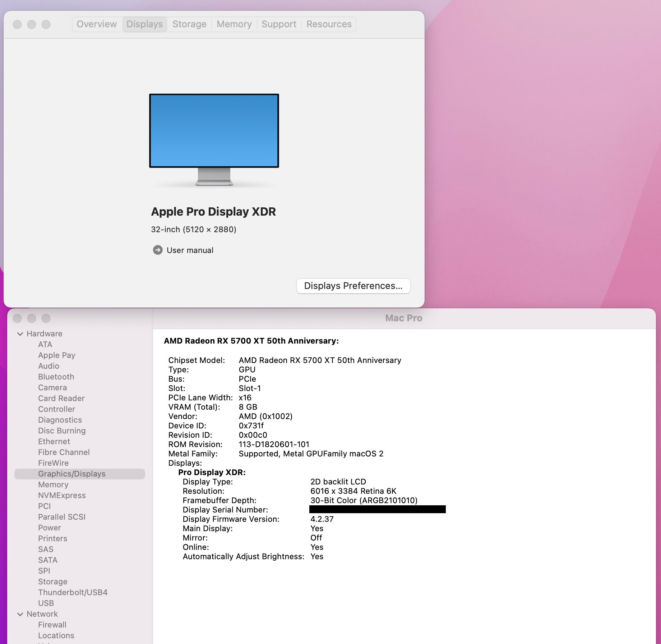
Task: Select USB in the Hardware list
Action: click(x=46, y=603)
